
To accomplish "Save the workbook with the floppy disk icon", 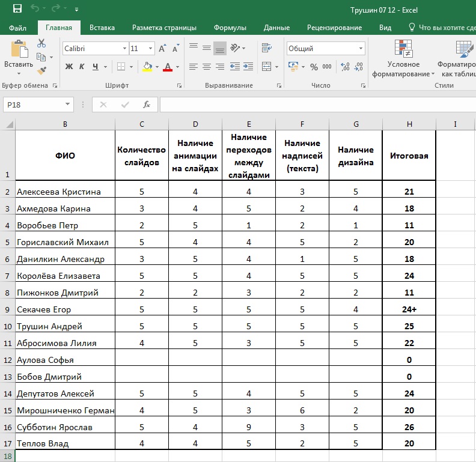I will tap(17, 9).
